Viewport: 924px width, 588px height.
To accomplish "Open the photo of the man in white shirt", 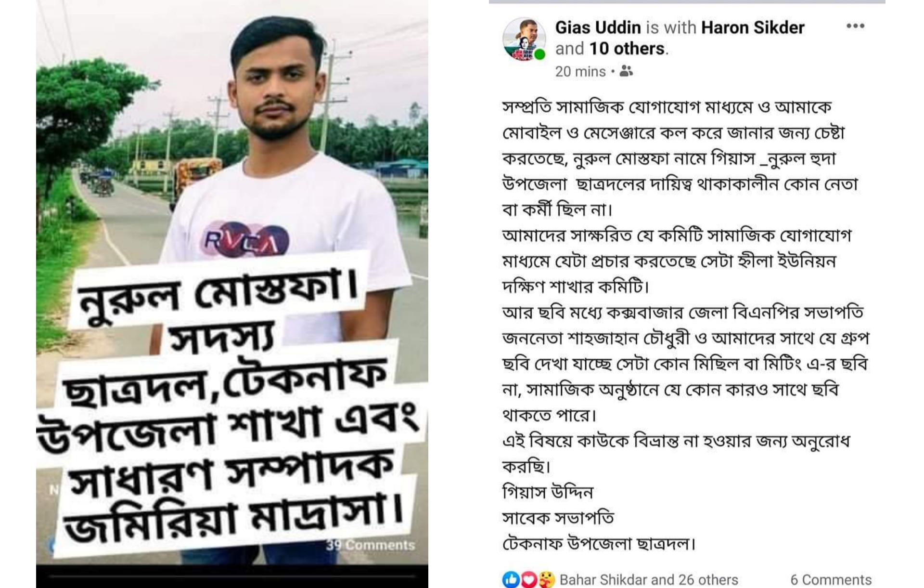I will pyautogui.click(x=232, y=282).
